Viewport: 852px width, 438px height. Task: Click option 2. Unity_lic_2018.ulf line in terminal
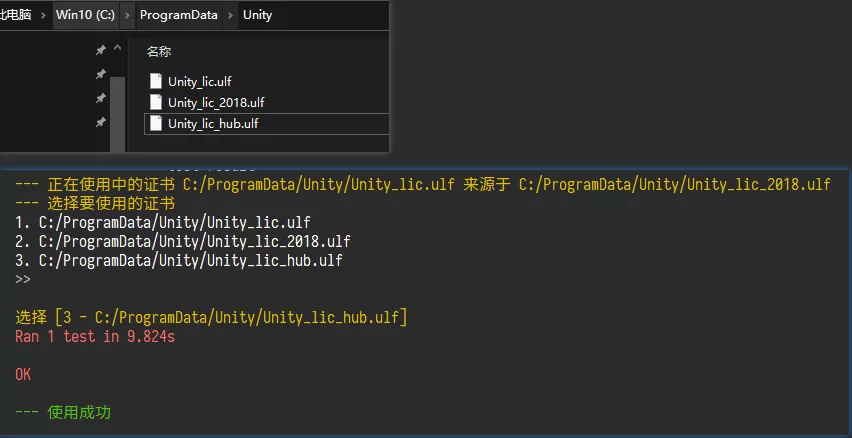pyautogui.click(x=183, y=241)
